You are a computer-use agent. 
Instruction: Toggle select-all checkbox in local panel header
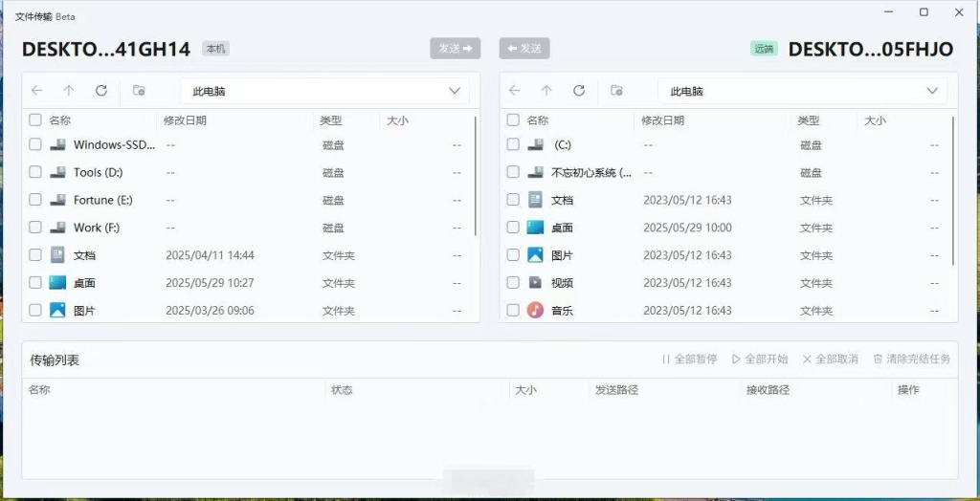click(x=35, y=120)
